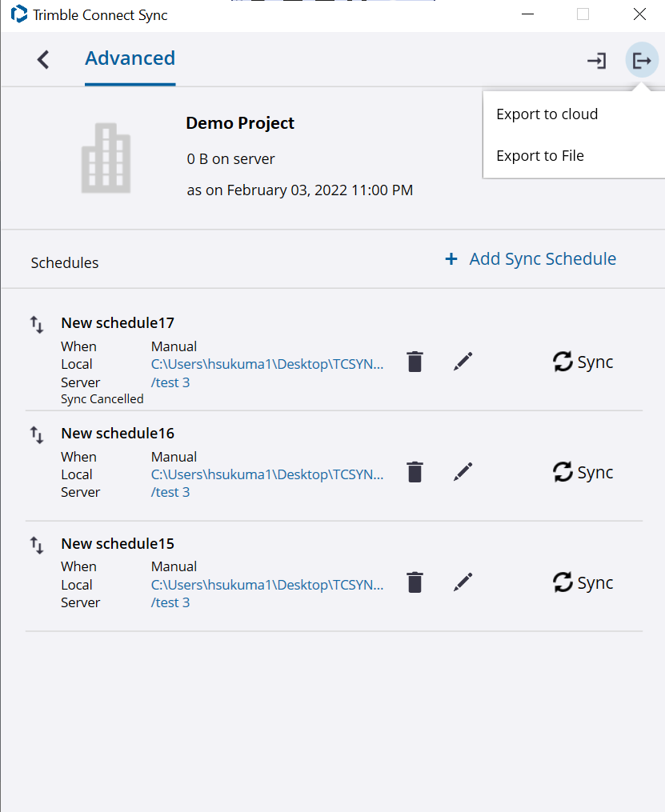The image size is (665, 812).
Task: Open edit pencil for New schedule15
Action: [x=463, y=582]
